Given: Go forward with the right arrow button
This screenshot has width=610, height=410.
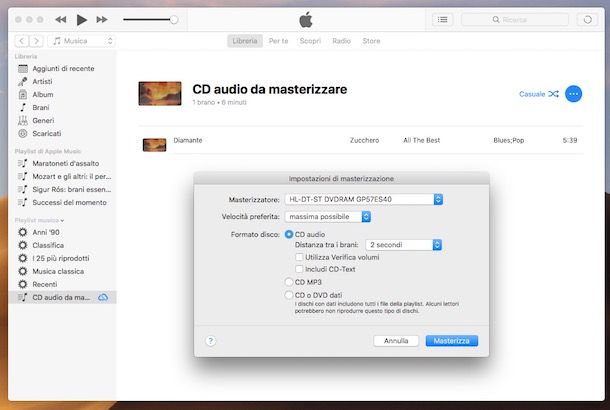Looking at the screenshot, I should pyautogui.click(x=36, y=41).
